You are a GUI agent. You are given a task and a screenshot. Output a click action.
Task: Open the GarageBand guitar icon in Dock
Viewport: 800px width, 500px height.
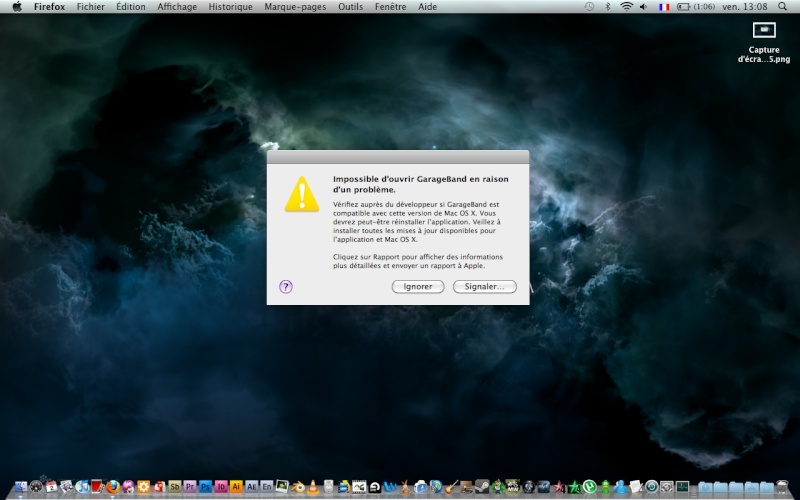pos(451,487)
